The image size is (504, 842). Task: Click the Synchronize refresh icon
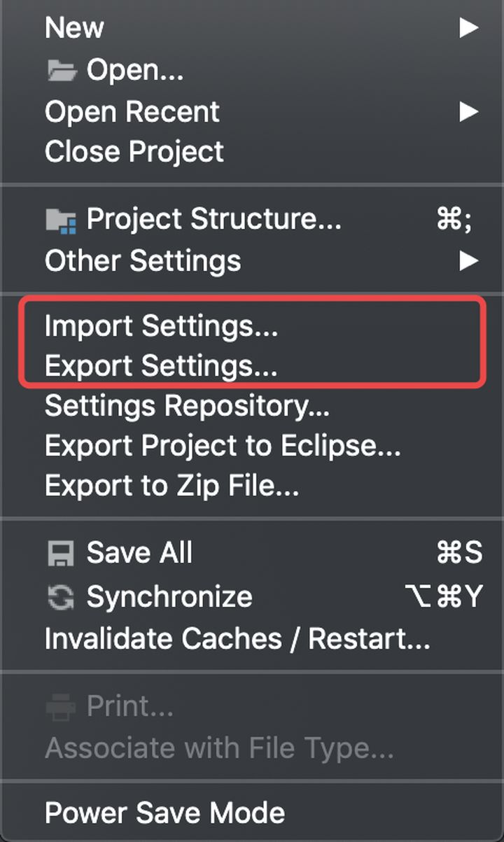click(x=60, y=597)
